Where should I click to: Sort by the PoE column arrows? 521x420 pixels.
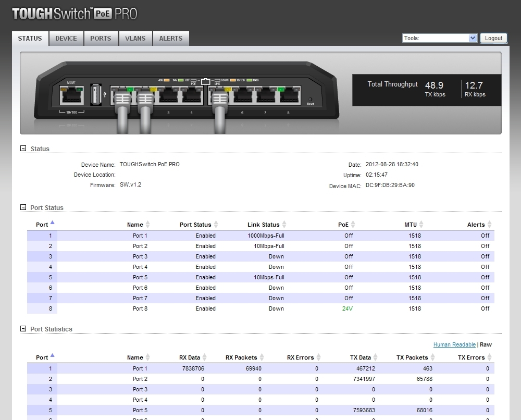353,225
